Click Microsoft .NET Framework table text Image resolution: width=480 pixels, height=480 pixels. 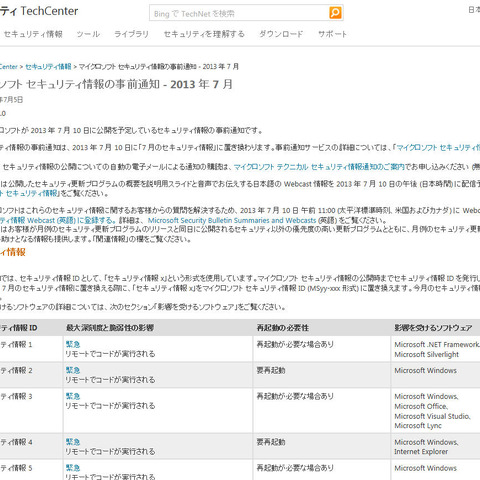tap(437, 344)
